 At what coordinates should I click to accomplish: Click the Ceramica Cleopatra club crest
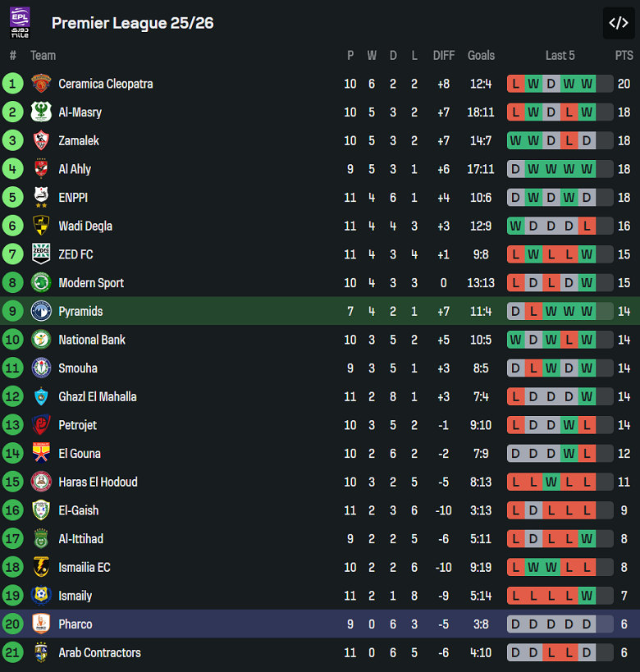pyautogui.click(x=41, y=84)
